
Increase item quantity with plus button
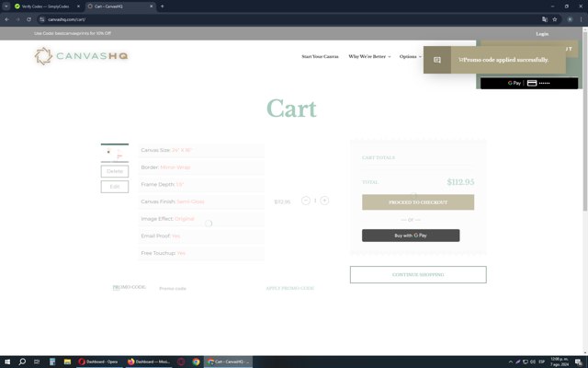pyautogui.click(x=324, y=201)
